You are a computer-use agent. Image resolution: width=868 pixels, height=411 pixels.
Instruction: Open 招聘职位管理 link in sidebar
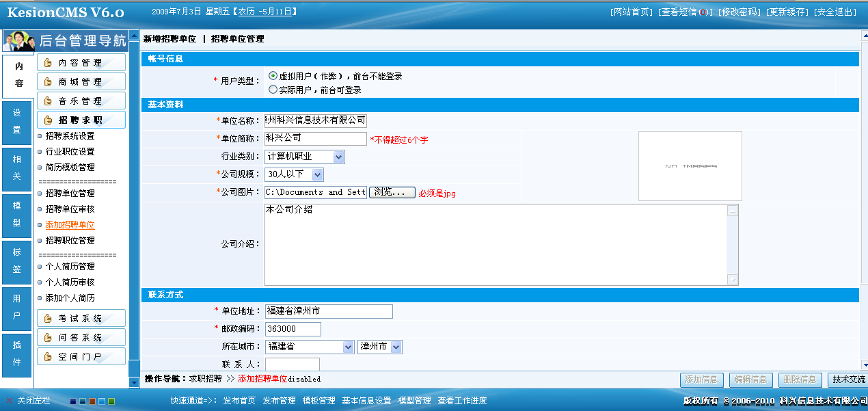pyautogui.click(x=70, y=241)
